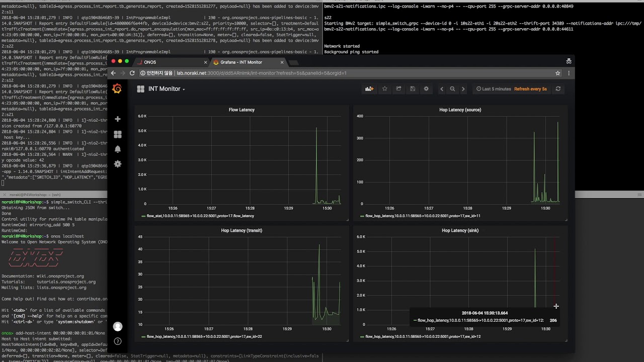Open the Grafana logo home menu

pos(117,89)
